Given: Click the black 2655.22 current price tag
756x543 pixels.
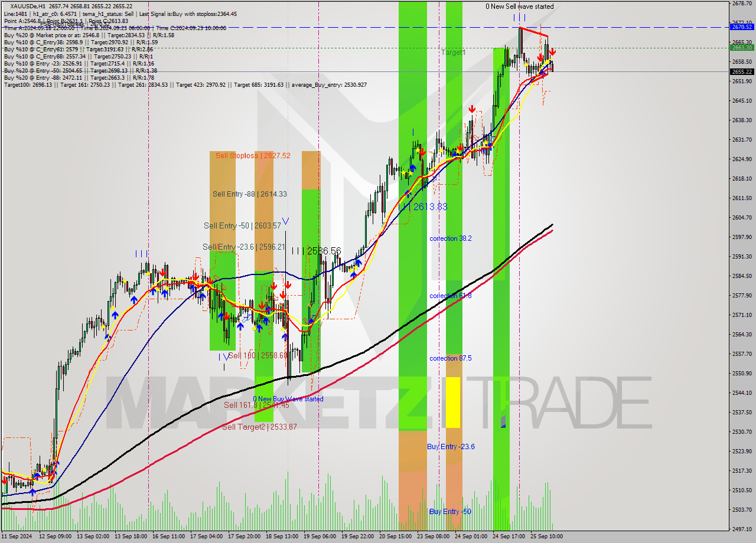Looking at the screenshot, I should (x=742, y=71).
